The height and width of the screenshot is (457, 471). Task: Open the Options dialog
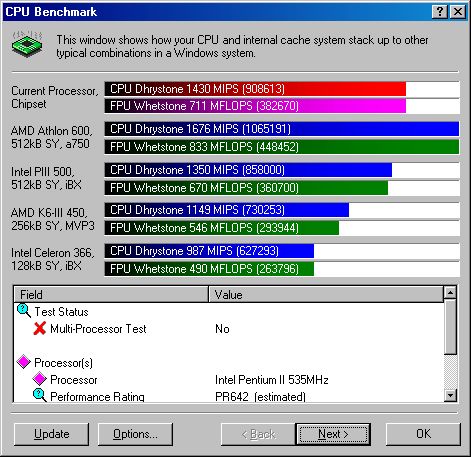click(135, 434)
